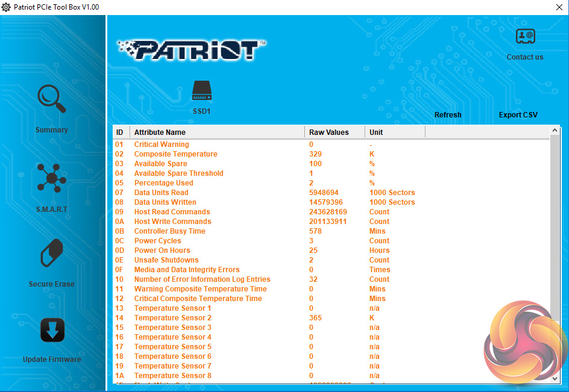Select the Power Cycles row
569x392 pixels.
(332, 241)
